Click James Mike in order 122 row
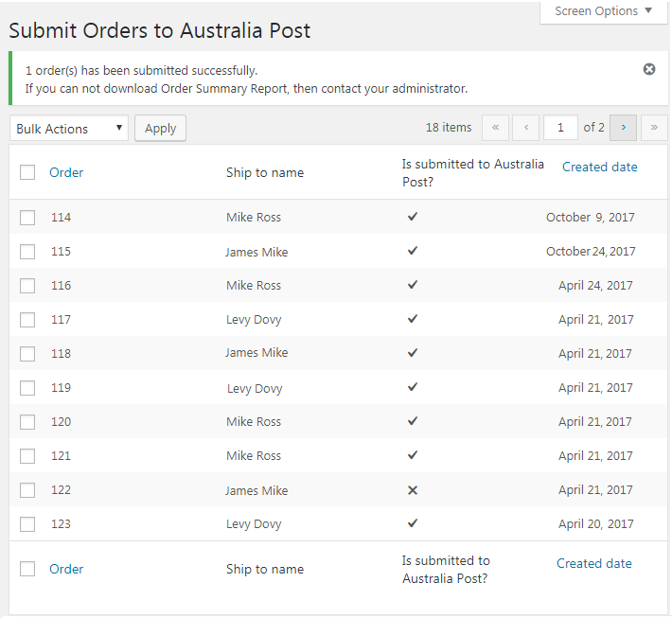Screen dimensions: 672x618 click(256, 491)
